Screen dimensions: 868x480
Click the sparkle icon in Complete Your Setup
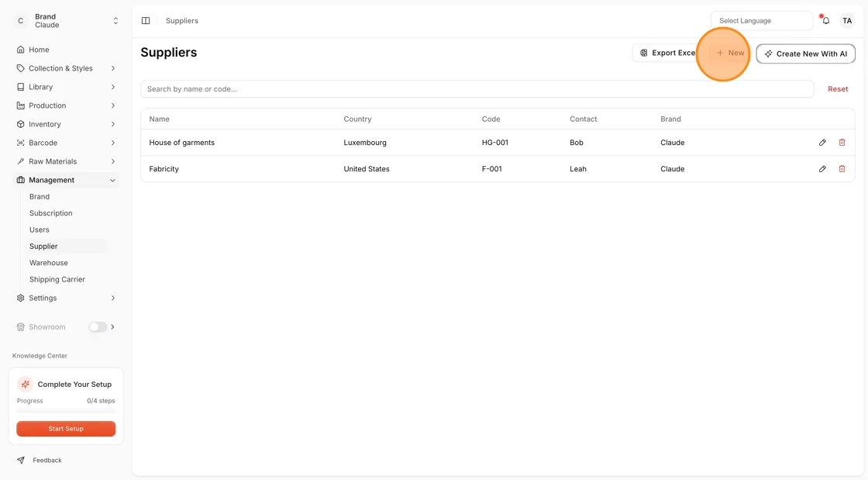point(25,384)
